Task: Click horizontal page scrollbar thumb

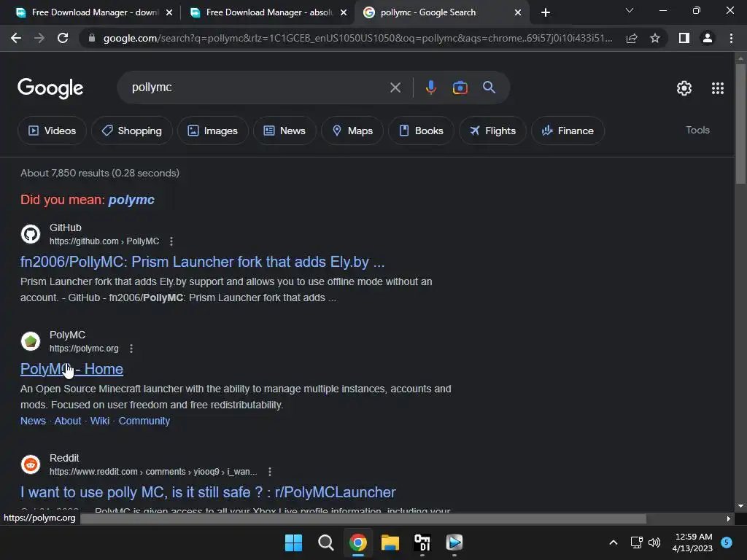Action: click(x=363, y=518)
